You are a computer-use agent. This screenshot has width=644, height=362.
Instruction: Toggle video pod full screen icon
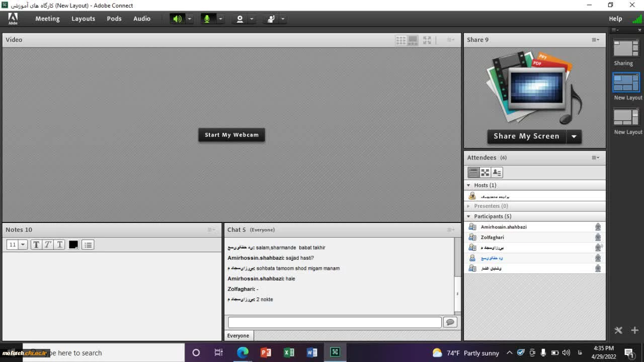tap(427, 40)
